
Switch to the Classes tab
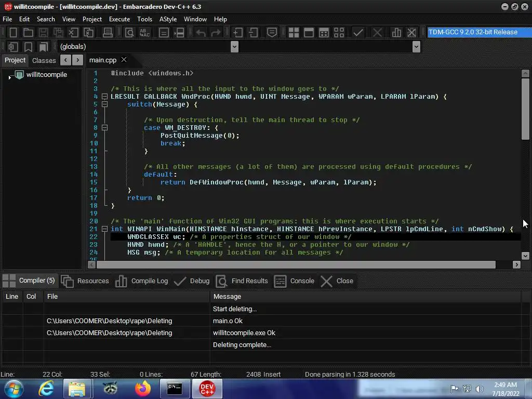tap(44, 60)
